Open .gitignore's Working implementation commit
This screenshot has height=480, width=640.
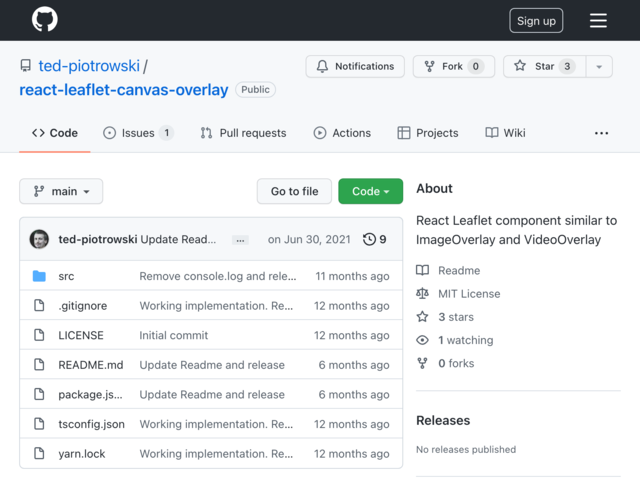coord(216,306)
